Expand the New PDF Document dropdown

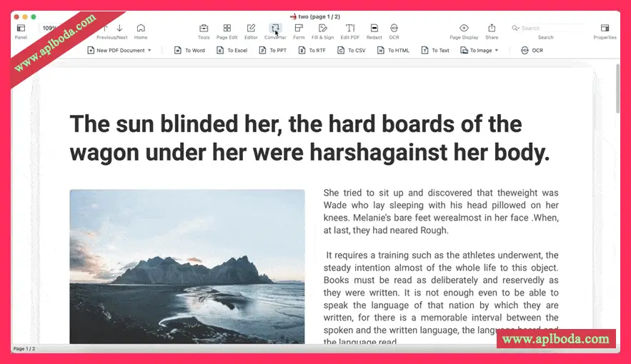(119, 51)
